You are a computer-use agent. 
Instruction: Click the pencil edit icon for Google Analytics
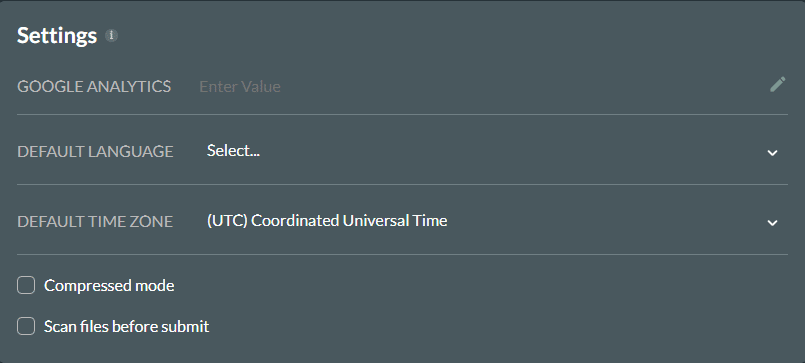pyautogui.click(x=777, y=85)
